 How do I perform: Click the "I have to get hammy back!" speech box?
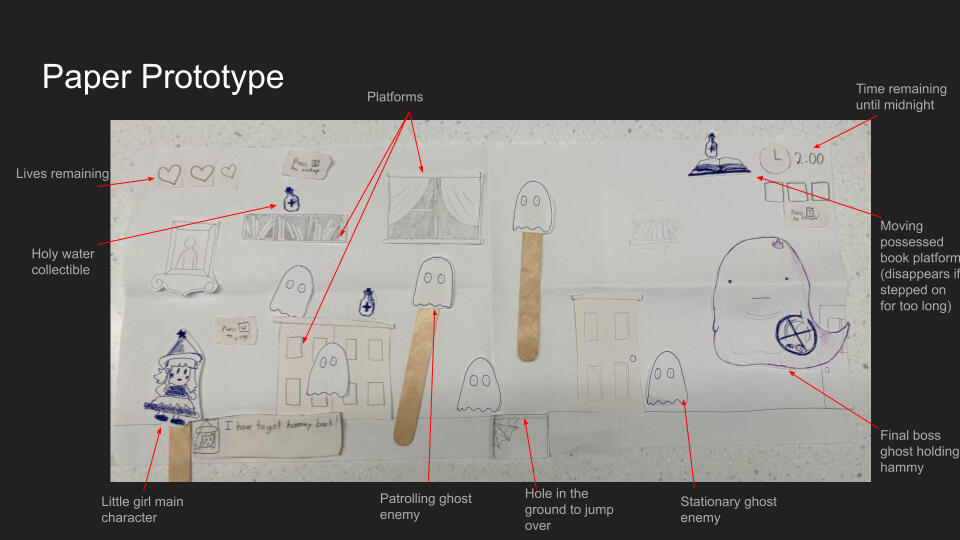tap(278, 431)
